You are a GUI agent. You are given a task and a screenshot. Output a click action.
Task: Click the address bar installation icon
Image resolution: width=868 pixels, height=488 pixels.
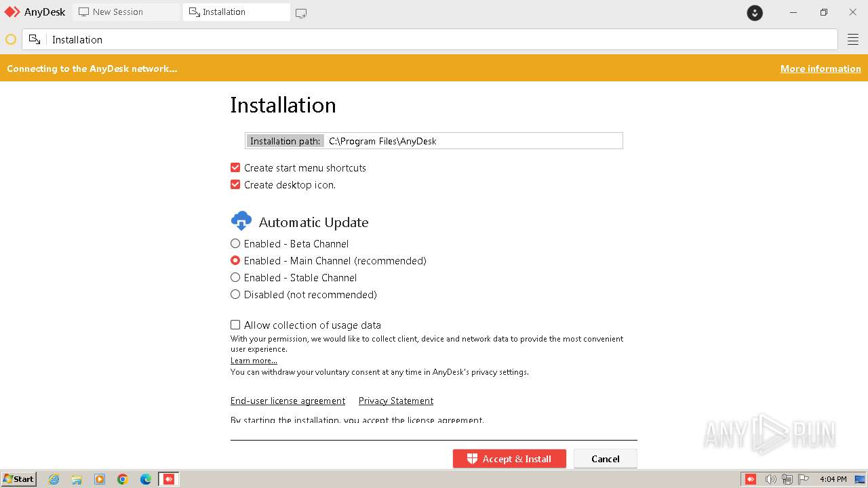click(x=35, y=40)
